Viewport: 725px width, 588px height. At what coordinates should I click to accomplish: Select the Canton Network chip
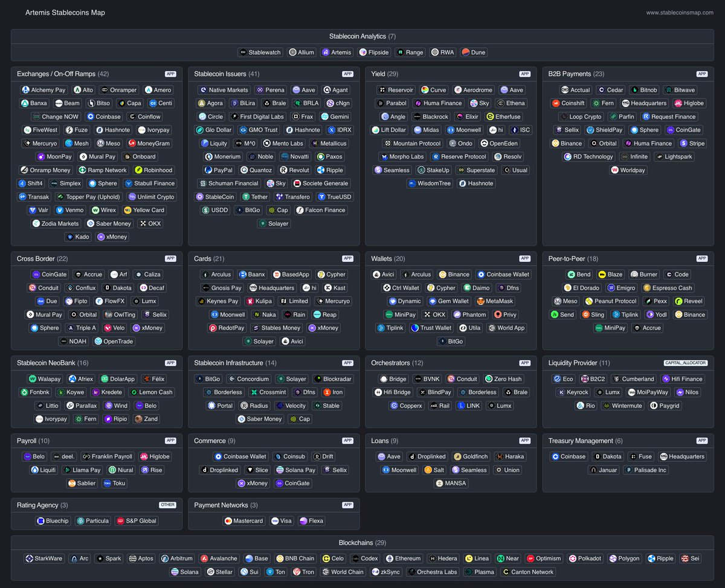(x=527, y=572)
